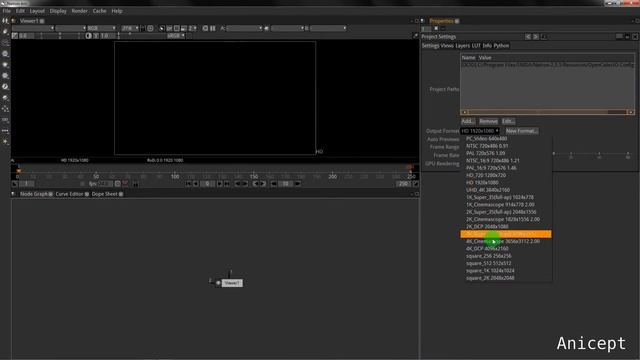Image resolution: width=640 pixels, height=360 pixels.
Task: Open the Layout menu
Action: (x=37, y=11)
